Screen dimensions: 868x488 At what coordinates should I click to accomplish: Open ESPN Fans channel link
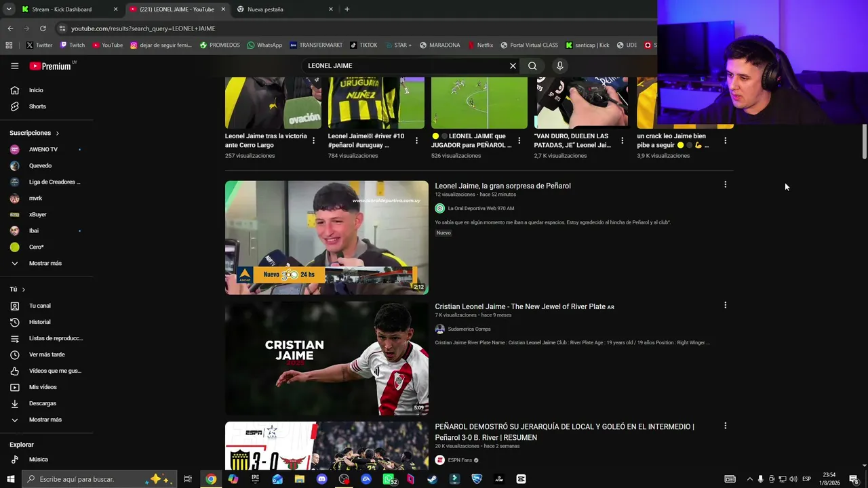click(x=460, y=460)
